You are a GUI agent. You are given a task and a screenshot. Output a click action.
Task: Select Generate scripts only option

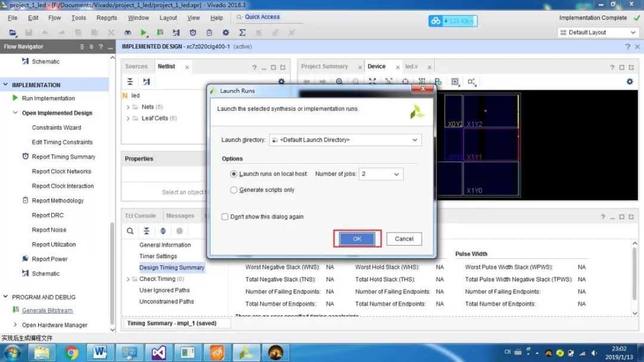click(234, 190)
